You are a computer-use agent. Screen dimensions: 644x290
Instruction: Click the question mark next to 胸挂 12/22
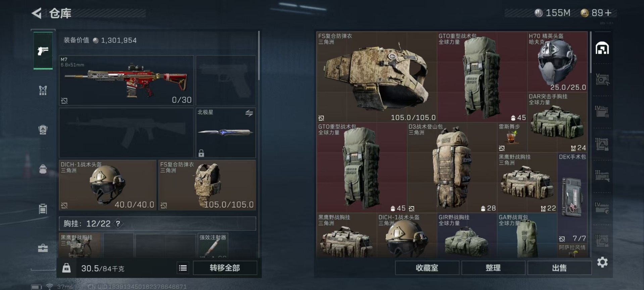point(118,223)
